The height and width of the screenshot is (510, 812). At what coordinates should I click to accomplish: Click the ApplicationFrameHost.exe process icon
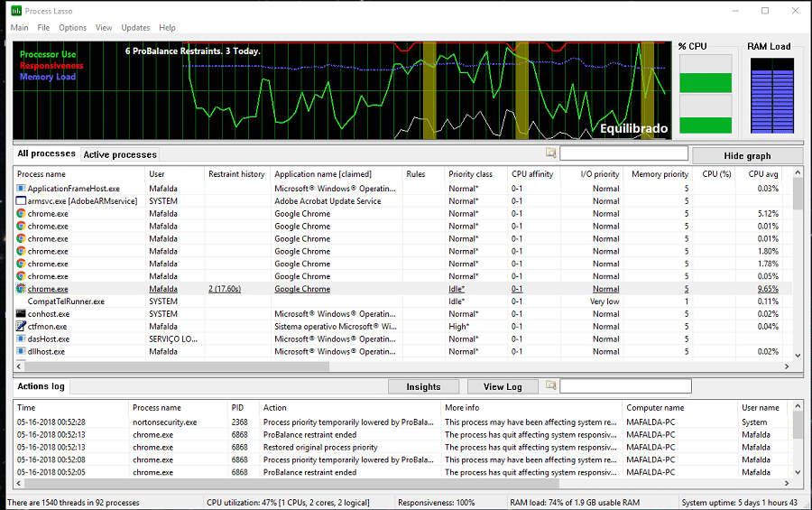21,188
